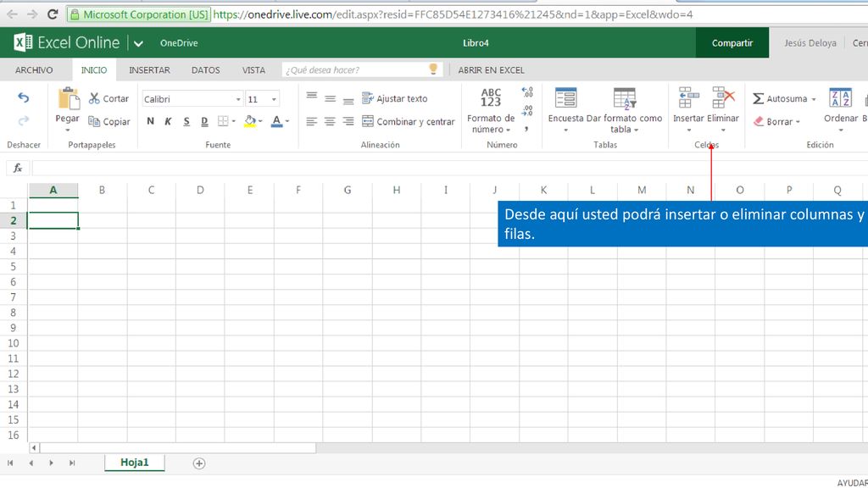This screenshot has width=868, height=488.
Task: Select row 10 header
Action: pyautogui.click(x=14, y=343)
